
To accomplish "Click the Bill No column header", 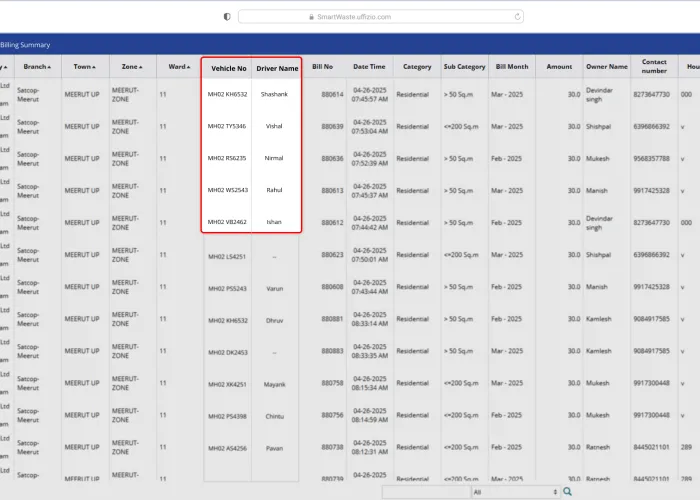I will tap(322, 67).
